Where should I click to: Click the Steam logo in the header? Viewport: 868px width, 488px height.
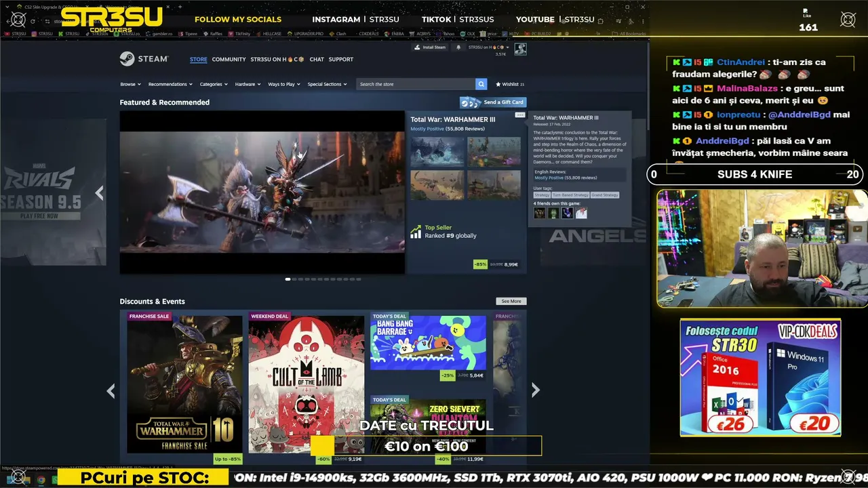click(144, 59)
